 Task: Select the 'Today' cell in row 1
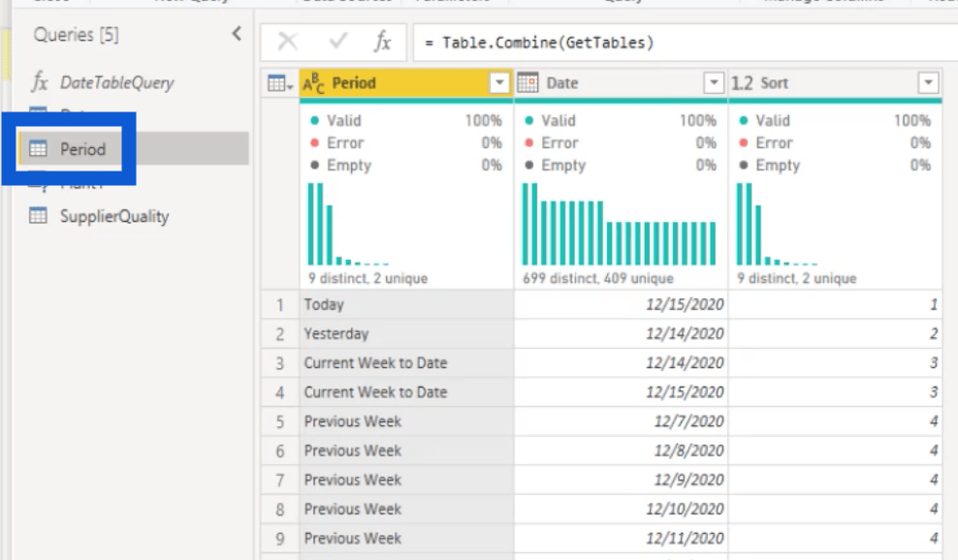click(x=406, y=304)
